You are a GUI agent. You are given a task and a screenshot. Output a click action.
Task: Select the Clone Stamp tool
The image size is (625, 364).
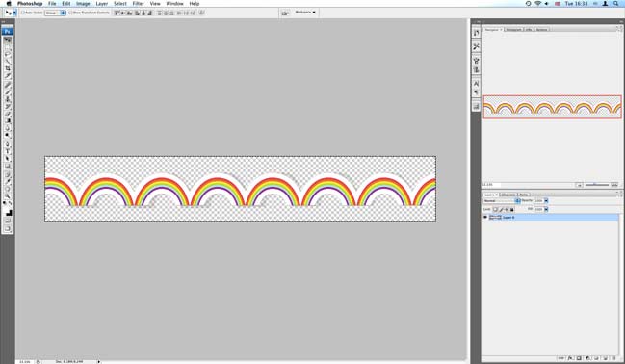[x=8, y=99]
